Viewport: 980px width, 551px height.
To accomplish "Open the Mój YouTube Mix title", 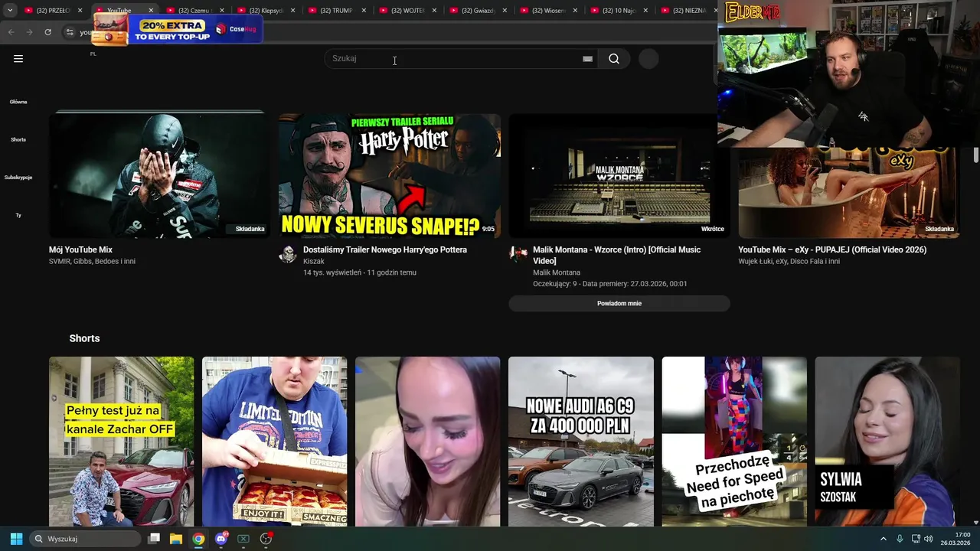I will pyautogui.click(x=80, y=249).
